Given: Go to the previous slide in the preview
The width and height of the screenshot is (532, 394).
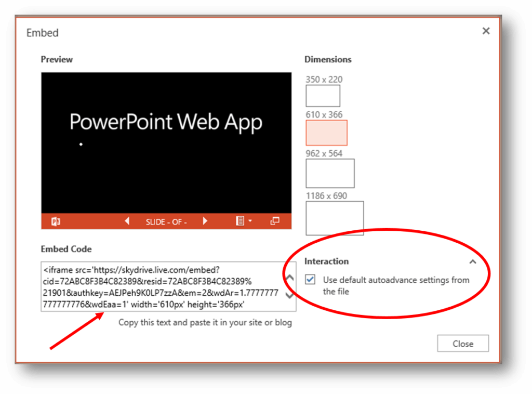Looking at the screenshot, I should [x=127, y=221].
